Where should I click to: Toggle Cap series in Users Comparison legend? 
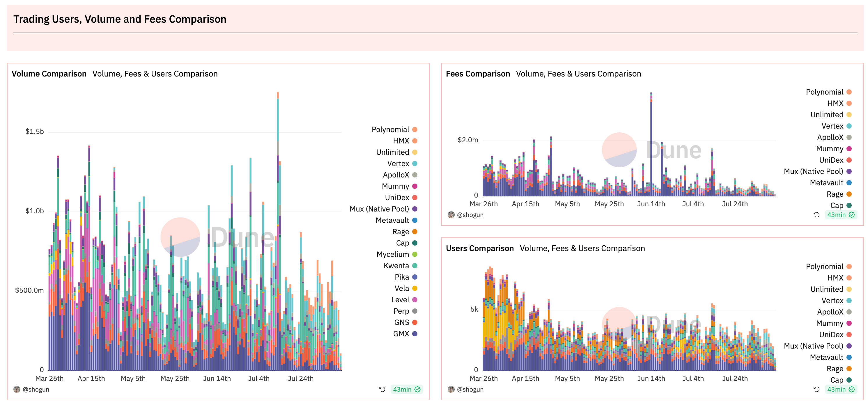[841, 380]
